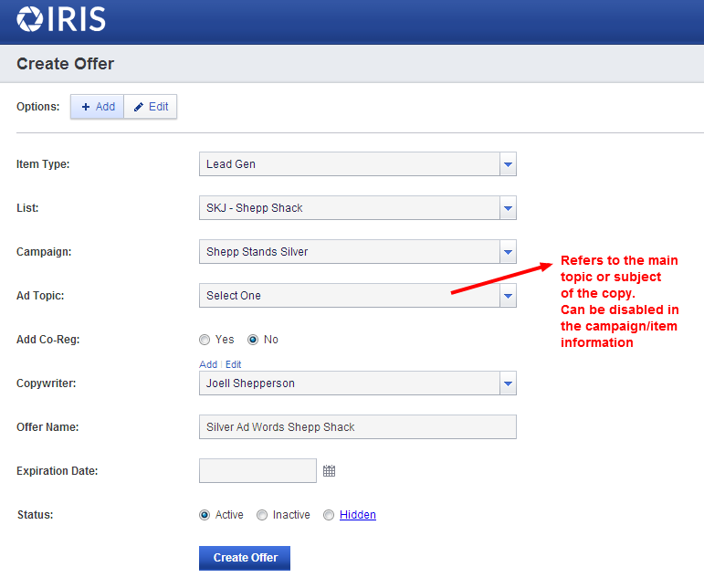Set Status to Inactive

coord(262,515)
